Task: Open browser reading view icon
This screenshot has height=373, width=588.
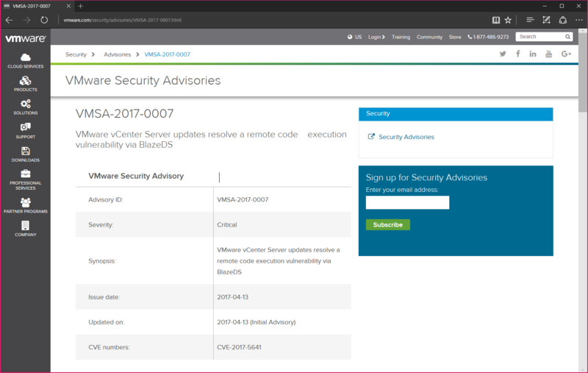Action: 495,20
